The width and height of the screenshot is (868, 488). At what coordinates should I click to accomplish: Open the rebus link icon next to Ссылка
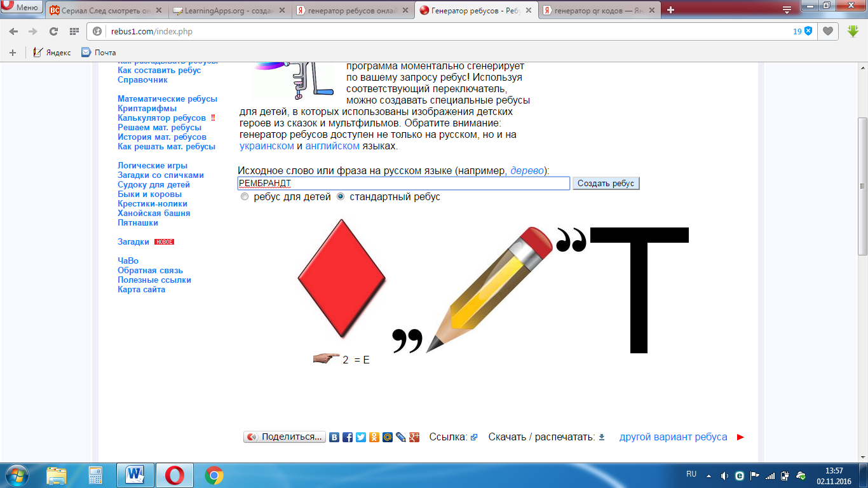[x=474, y=437]
